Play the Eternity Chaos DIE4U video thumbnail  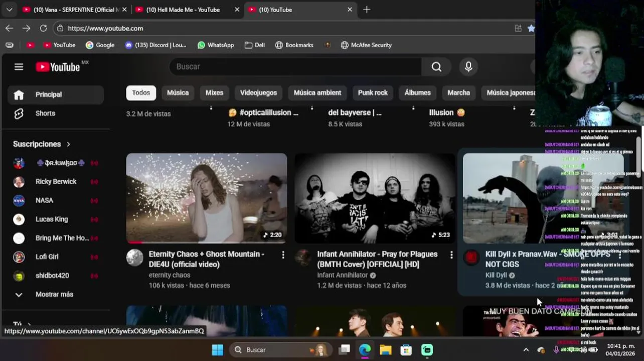click(207, 199)
